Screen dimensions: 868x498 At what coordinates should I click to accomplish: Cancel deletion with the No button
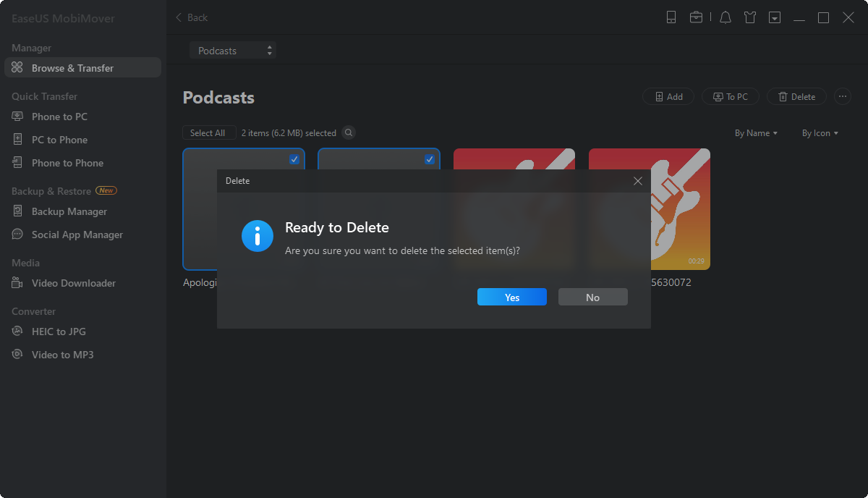(593, 297)
